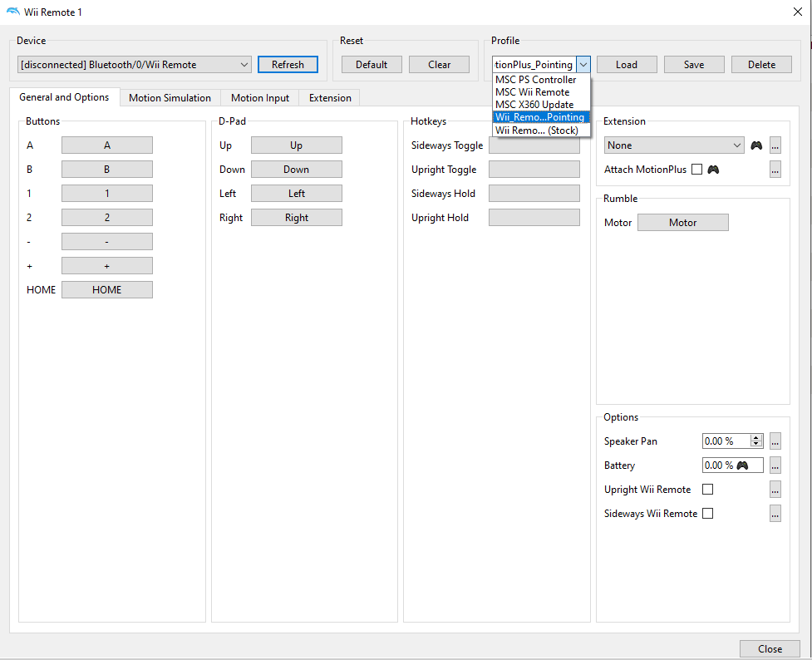The width and height of the screenshot is (812, 660).
Task: Click the gamepad icon in the Battery field
Action: (742, 465)
